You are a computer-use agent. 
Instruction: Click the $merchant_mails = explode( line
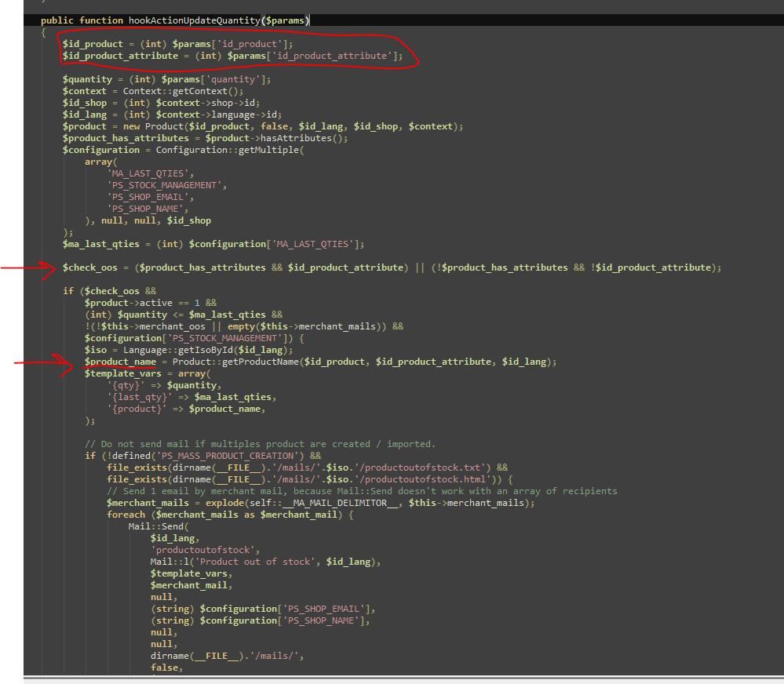(x=320, y=503)
